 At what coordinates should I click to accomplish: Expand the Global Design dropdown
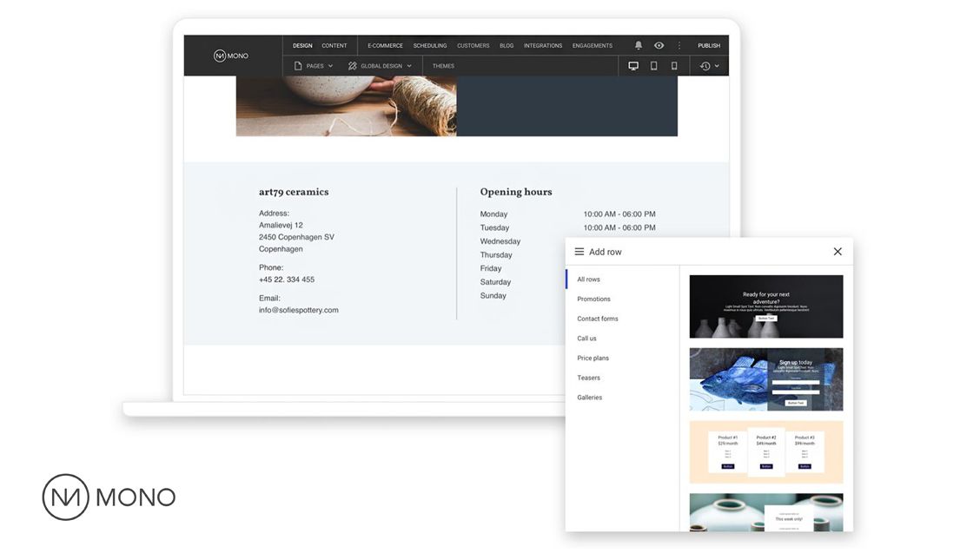380,66
